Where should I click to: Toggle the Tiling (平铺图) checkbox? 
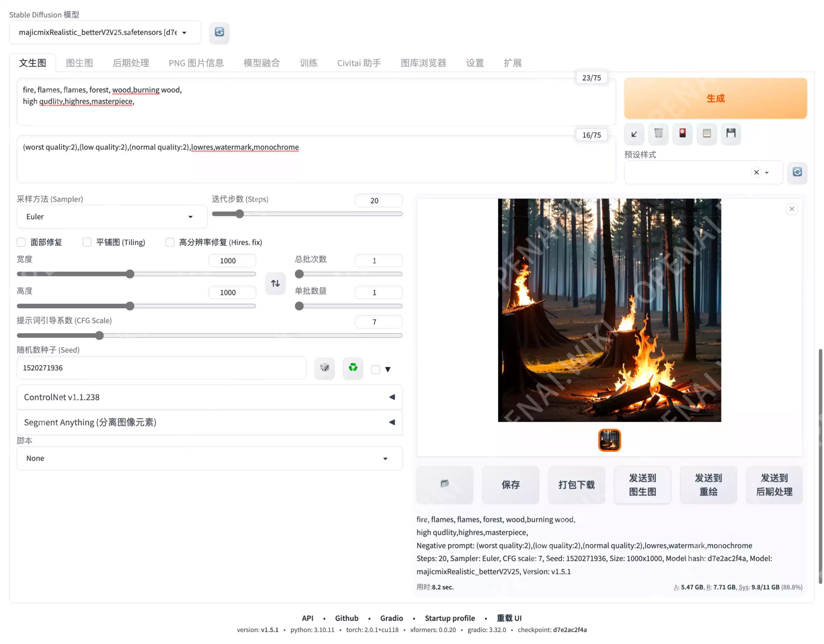[87, 242]
